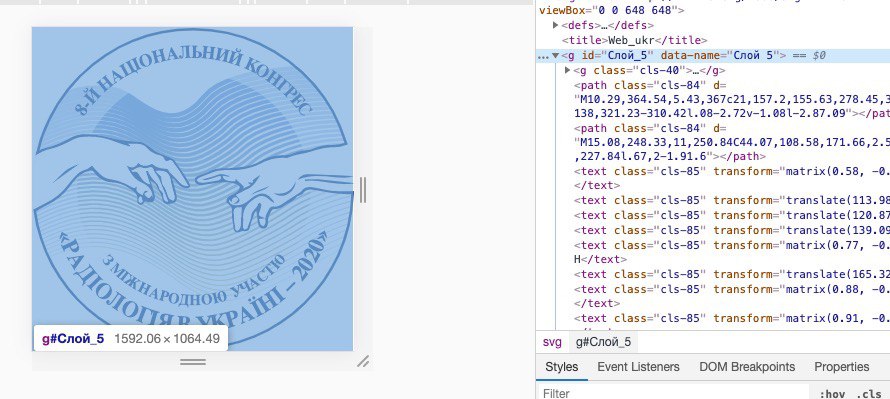Open the Event Listeners tab
This screenshot has width=890, height=399.
click(x=638, y=367)
